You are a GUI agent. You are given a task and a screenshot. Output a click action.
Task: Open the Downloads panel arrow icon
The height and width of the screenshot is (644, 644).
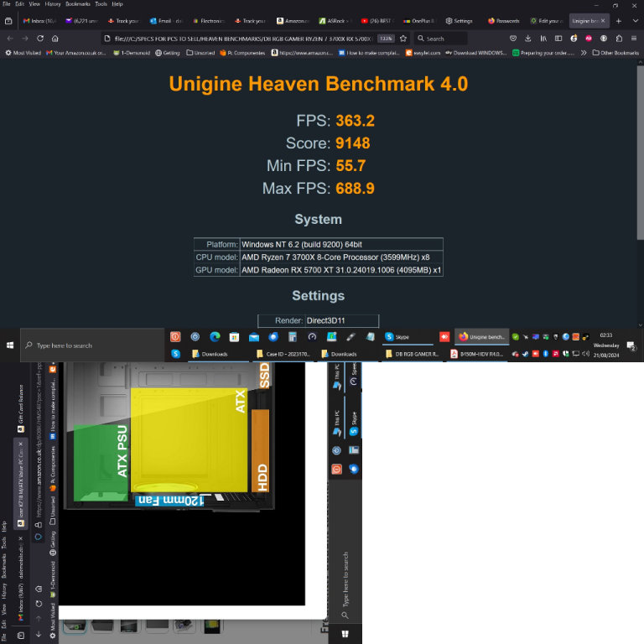click(x=527, y=39)
